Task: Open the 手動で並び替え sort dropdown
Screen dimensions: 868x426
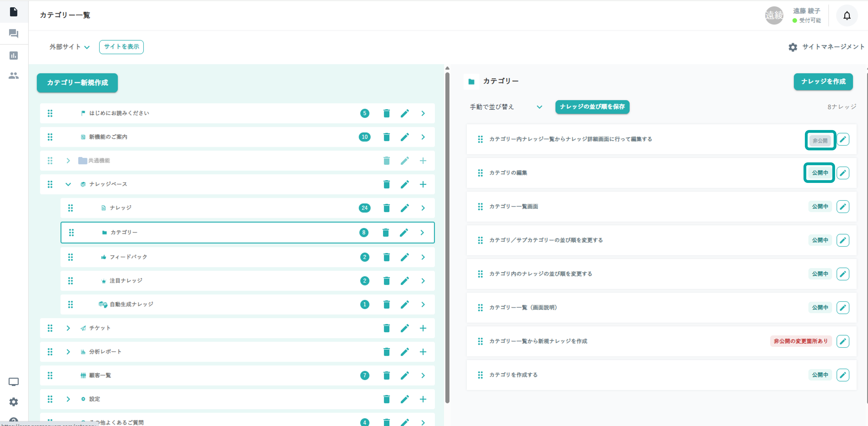Action: coord(505,107)
